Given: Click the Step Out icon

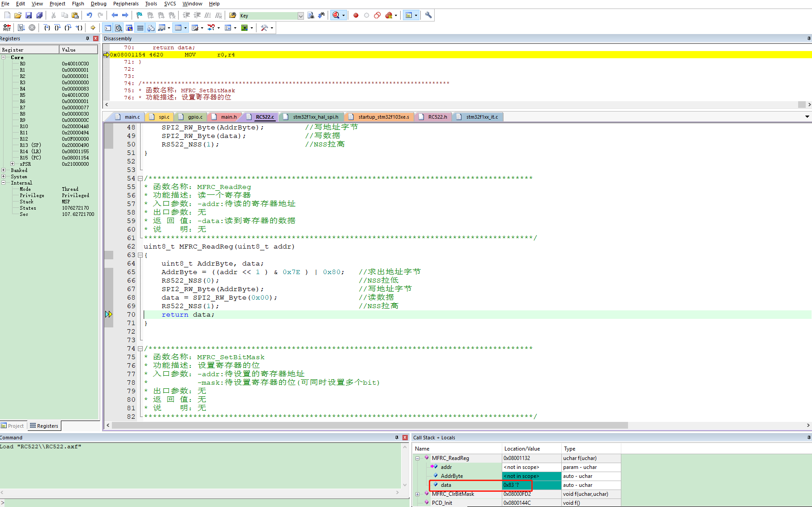Looking at the screenshot, I should pyautogui.click(x=68, y=28).
